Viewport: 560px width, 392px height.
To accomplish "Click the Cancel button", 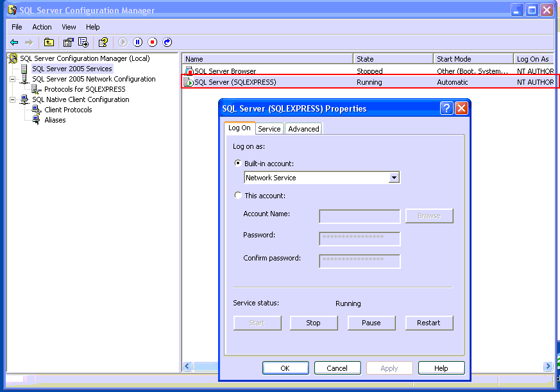I will (337, 368).
